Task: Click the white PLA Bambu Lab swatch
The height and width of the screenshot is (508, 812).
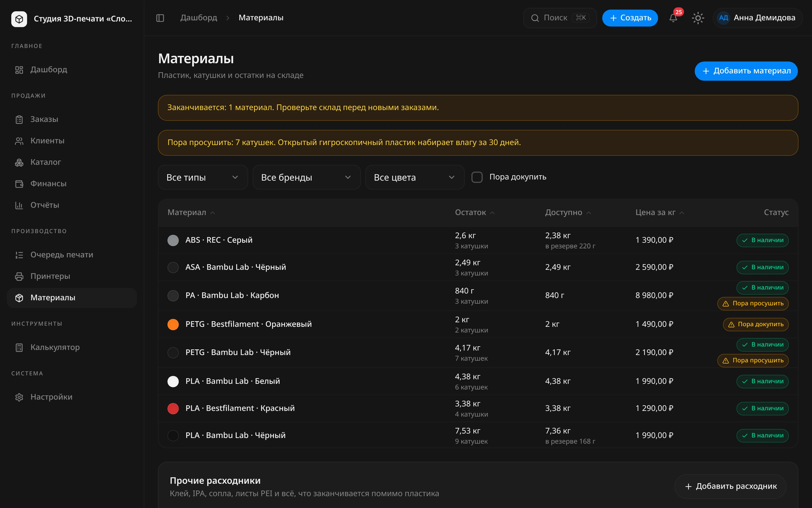Action: point(173,381)
